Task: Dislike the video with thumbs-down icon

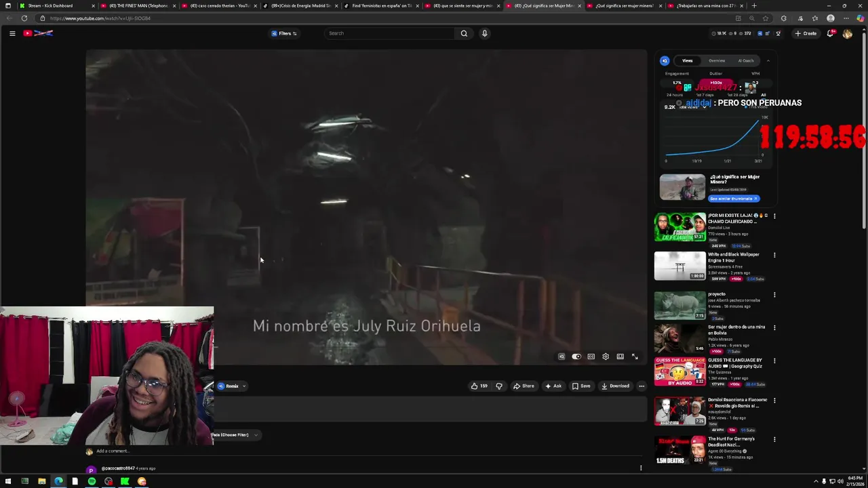Action: (x=499, y=386)
